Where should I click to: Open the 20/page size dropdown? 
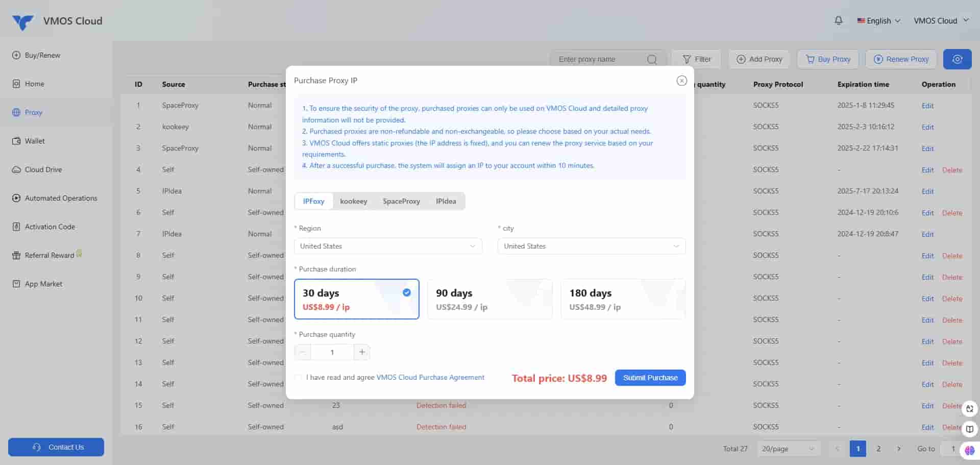pos(789,449)
